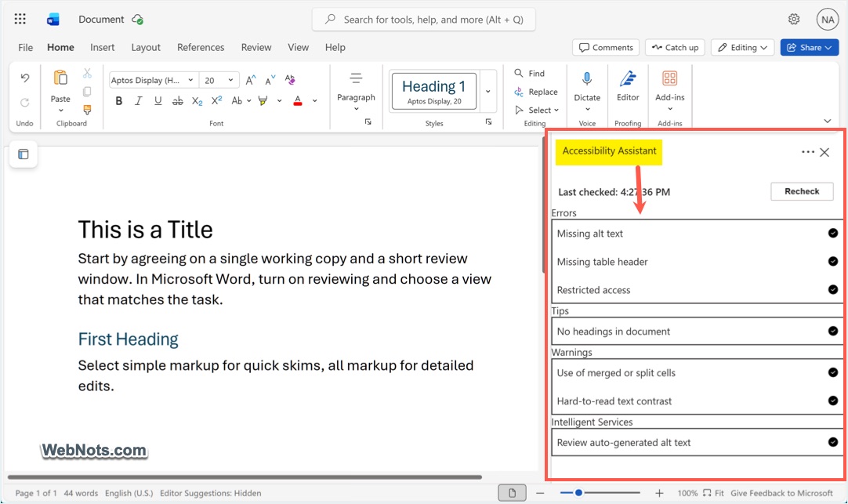Clear all formatting
The image size is (848, 504).
pos(290,80)
